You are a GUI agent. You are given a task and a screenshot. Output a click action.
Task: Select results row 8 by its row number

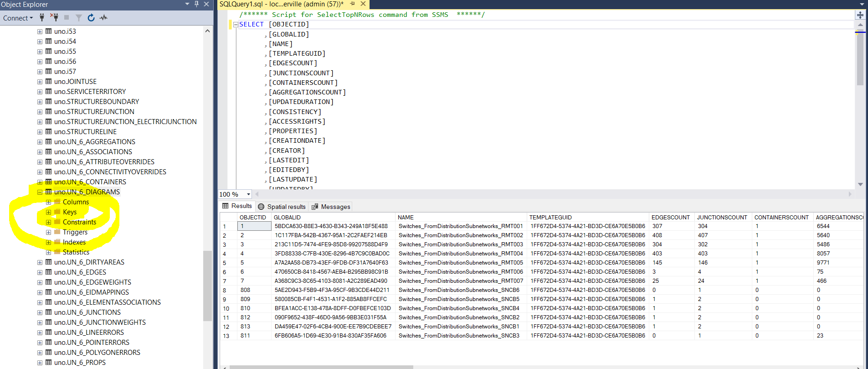click(x=228, y=290)
